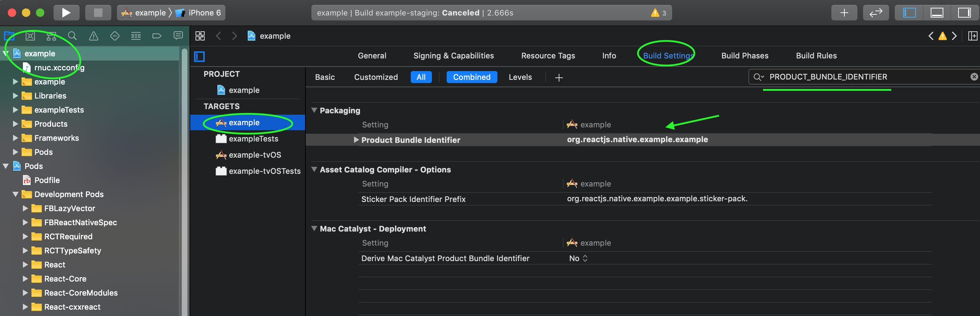Collapse the Mac Catalyst - Deployment section
The image size is (980, 316).
pos(314,229)
